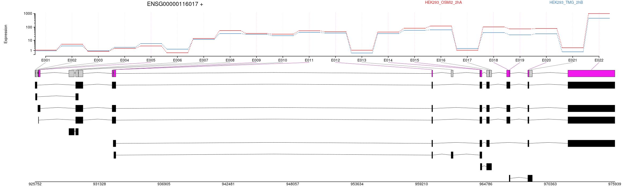644x188 pixels.
Task: Click the last exon of the first transcript
Action: point(591,85)
